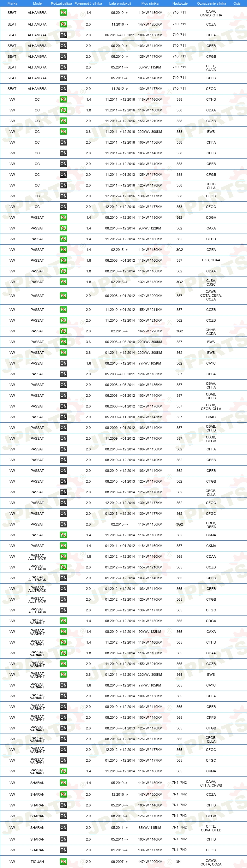Click diesel ON icon in PASSAT VARIANT CAYC row

point(63,685)
